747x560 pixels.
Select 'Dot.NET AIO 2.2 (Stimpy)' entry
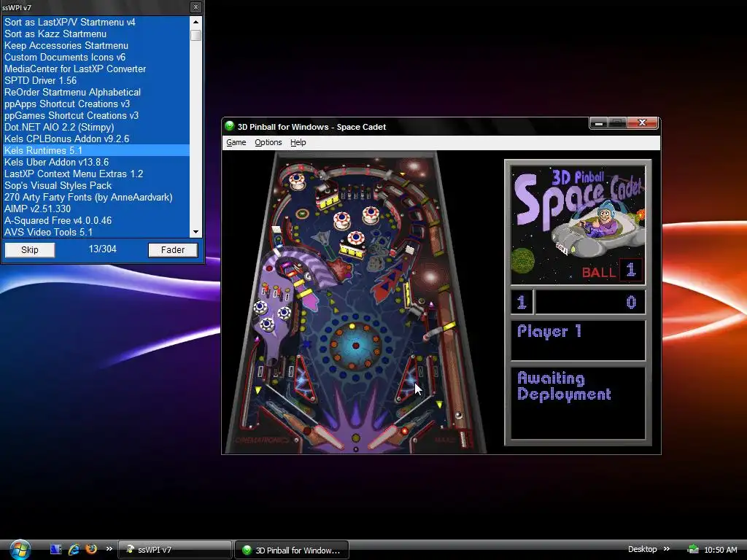[x=96, y=127]
